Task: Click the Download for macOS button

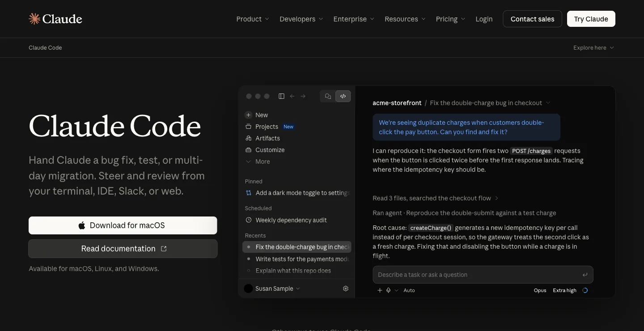Action: [123, 225]
